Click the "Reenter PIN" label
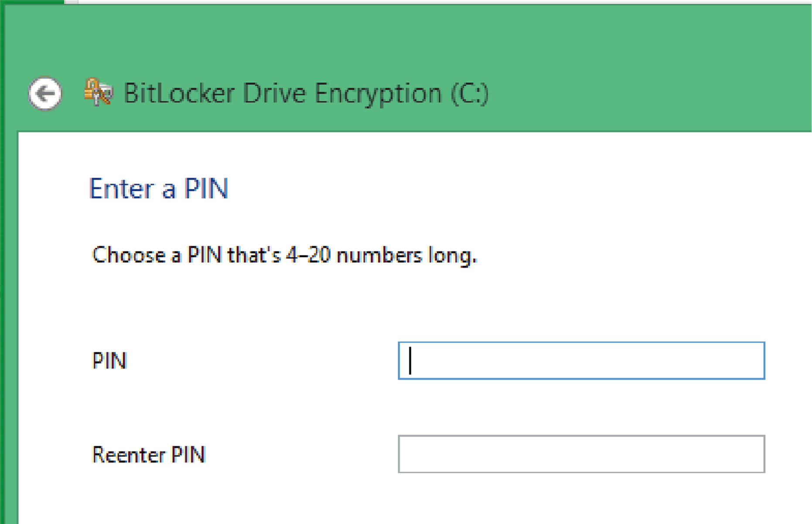Image resolution: width=812 pixels, height=524 pixels. 149,455
